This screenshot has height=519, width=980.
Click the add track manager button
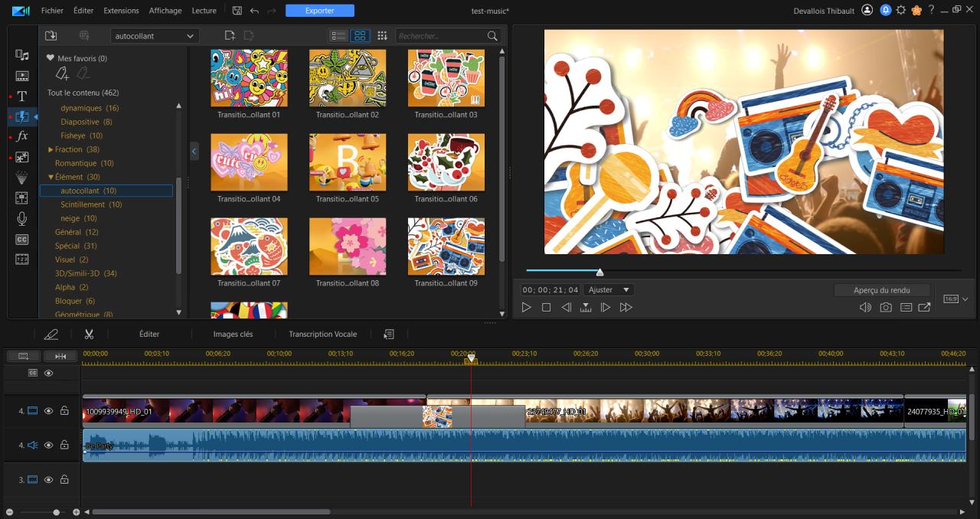24,356
